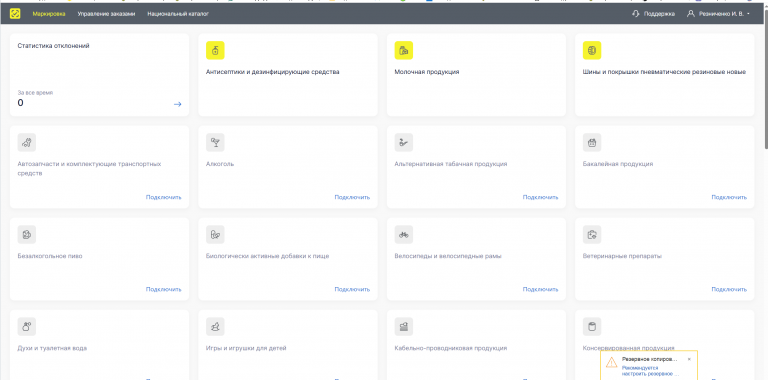The width and height of the screenshot is (768, 380).
Task: Click Подключить for Велосипеды и велосипедные рамы
Action: [x=540, y=289]
